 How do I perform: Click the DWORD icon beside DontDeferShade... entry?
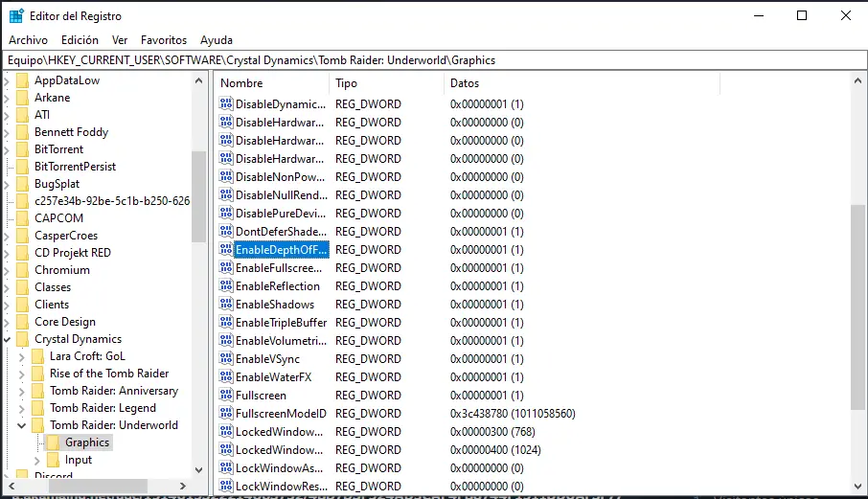tap(226, 231)
